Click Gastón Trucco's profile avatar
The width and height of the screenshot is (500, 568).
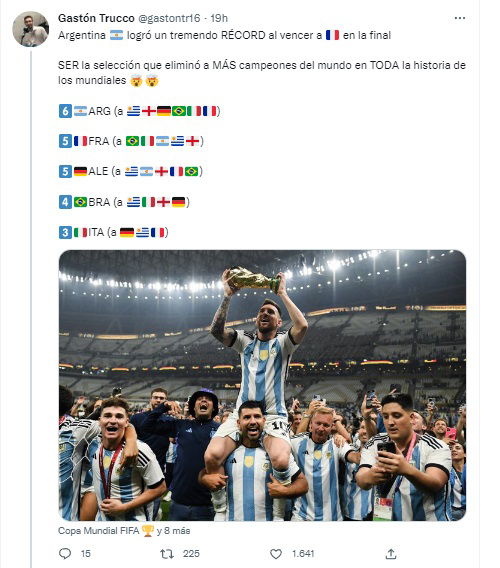pyautogui.click(x=30, y=29)
